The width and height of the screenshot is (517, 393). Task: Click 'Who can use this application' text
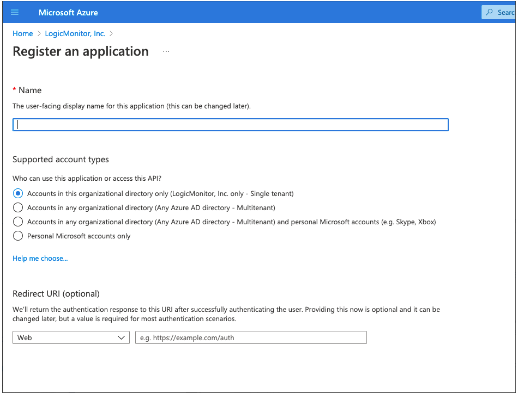coord(87,178)
